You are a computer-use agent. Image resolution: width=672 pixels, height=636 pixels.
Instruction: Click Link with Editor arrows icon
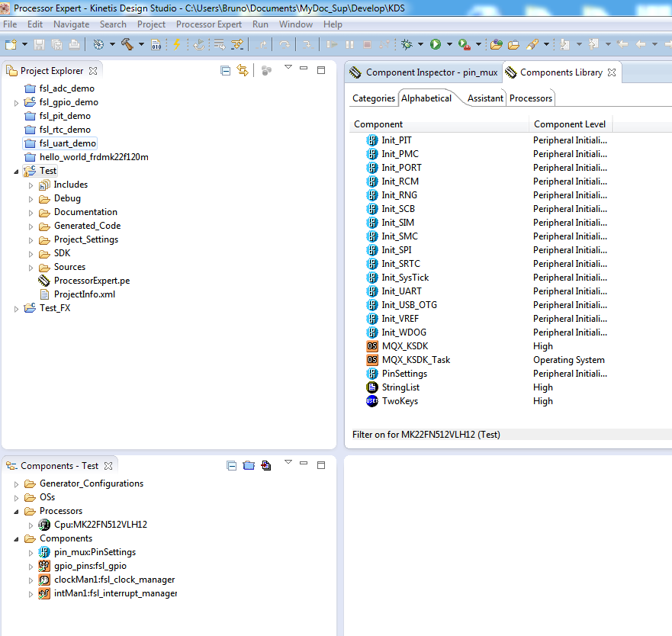(x=243, y=70)
